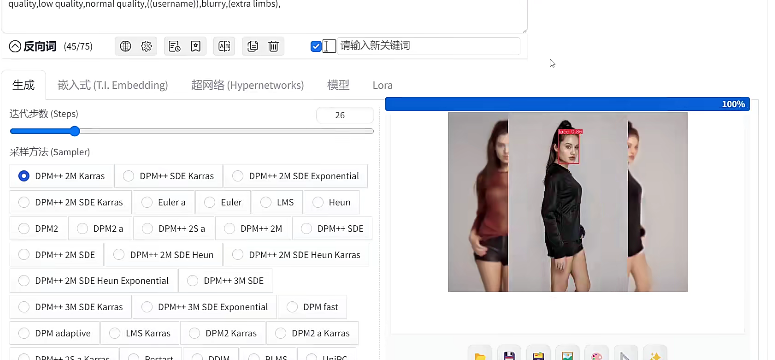775x360 pixels.
Task: Click the blue 100% progress bar
Action: [567, 104]
